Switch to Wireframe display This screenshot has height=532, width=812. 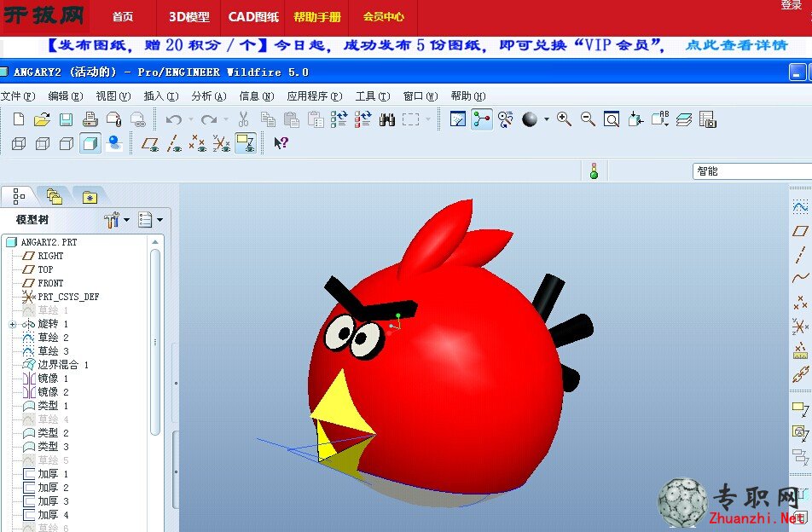pyautogui.click(x=19, y=143)
